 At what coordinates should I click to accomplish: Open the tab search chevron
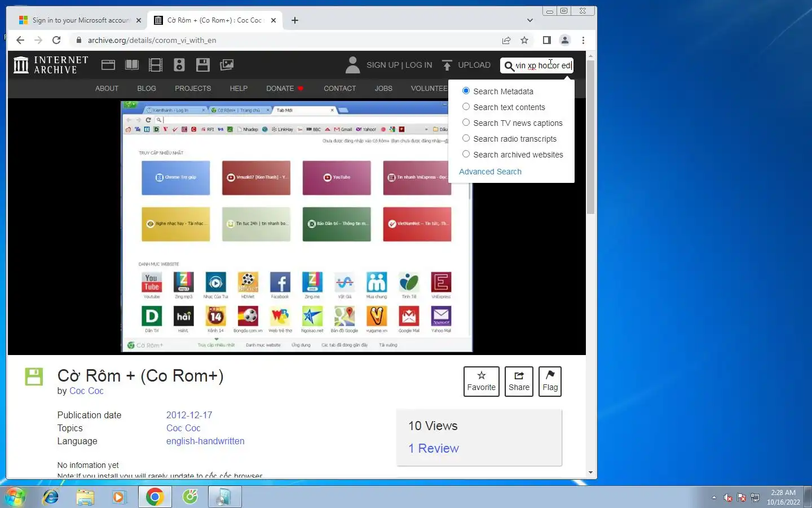tap(529, 20)
